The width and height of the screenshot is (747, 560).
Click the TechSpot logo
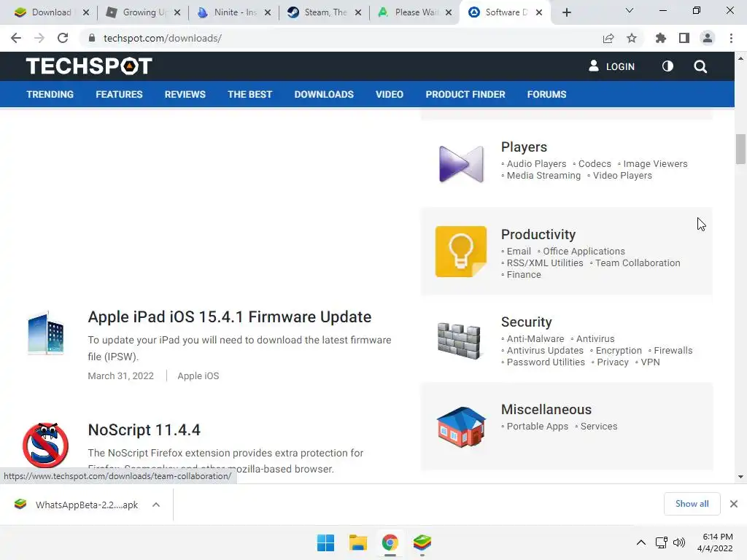[89, 66]
